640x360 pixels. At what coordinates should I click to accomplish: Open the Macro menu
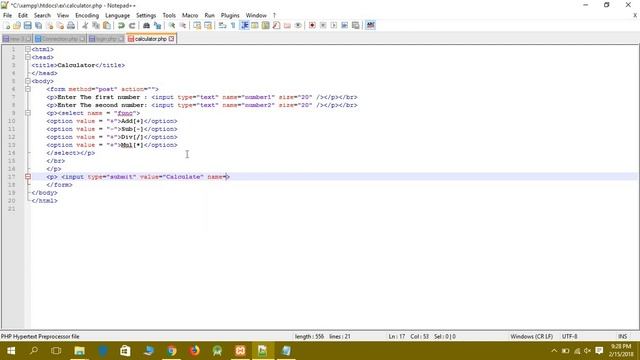point(190,16)
